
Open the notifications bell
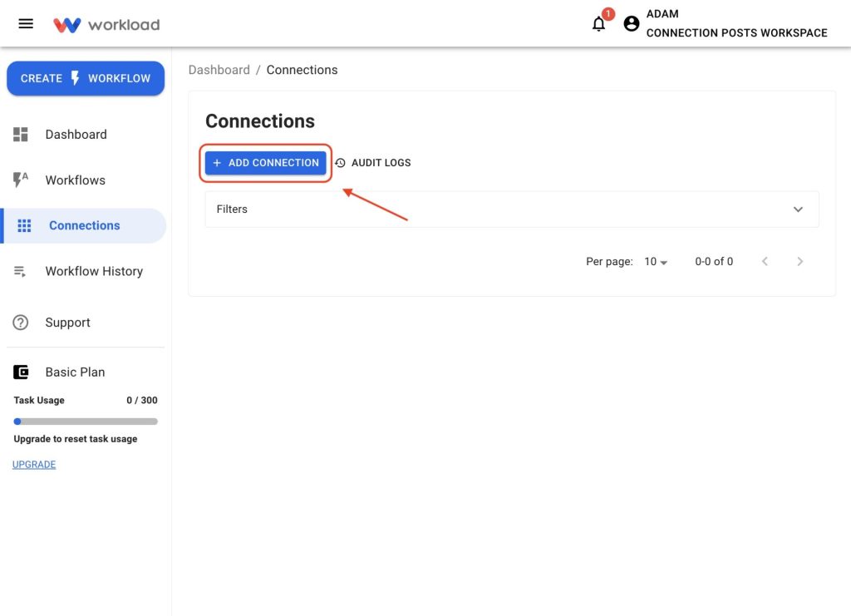click(598, 24)
